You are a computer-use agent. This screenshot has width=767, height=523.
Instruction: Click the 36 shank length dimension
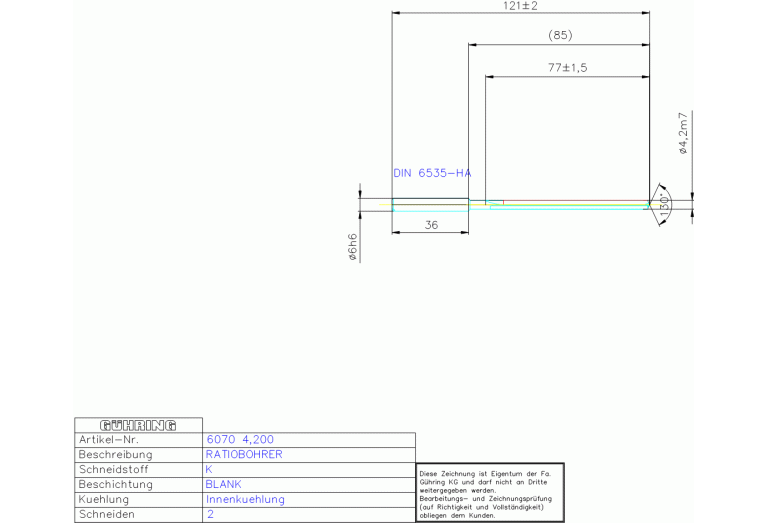[x=431, y=225]
